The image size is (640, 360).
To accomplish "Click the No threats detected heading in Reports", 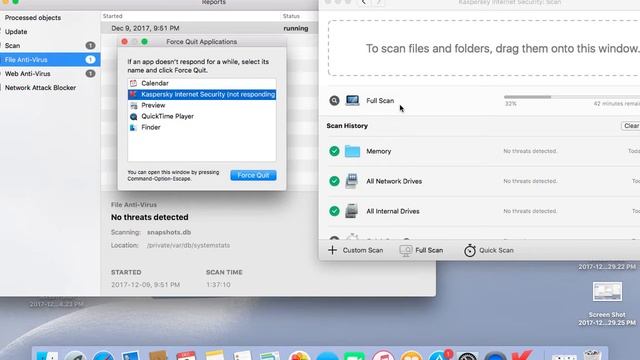I will [x=149, y=217].
